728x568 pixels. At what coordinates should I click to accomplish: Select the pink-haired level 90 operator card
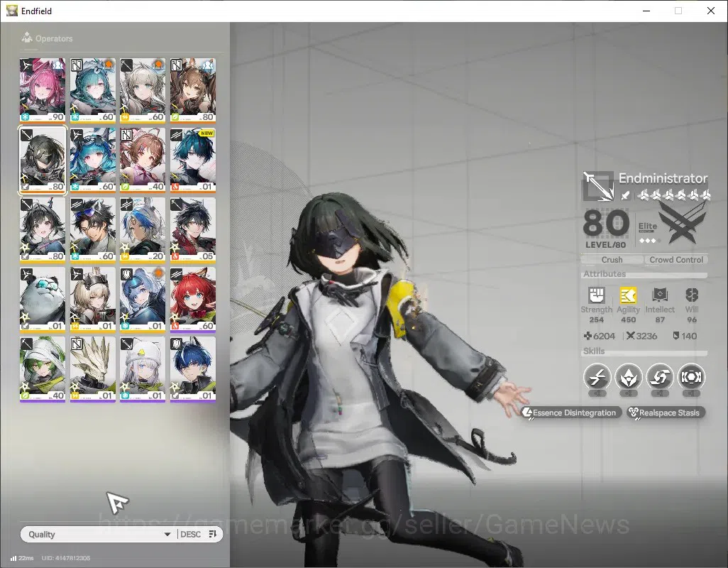(x=43, y=90)
